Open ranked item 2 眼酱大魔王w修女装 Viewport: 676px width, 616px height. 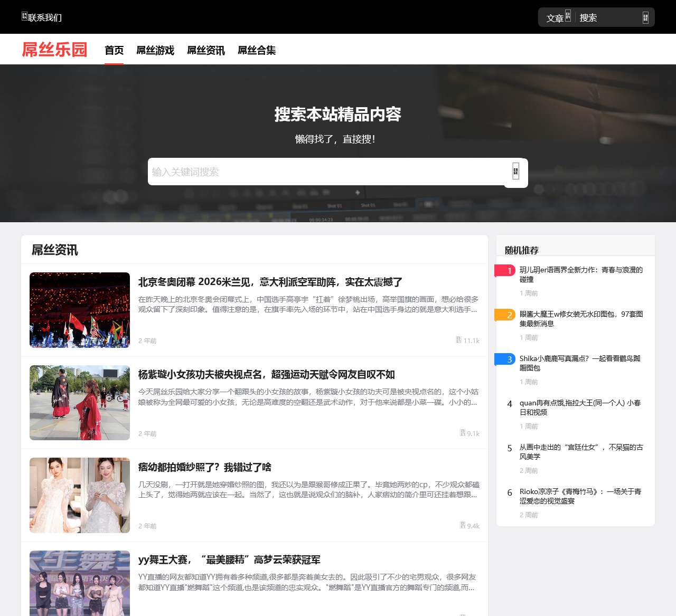click(x=581, y=319)
